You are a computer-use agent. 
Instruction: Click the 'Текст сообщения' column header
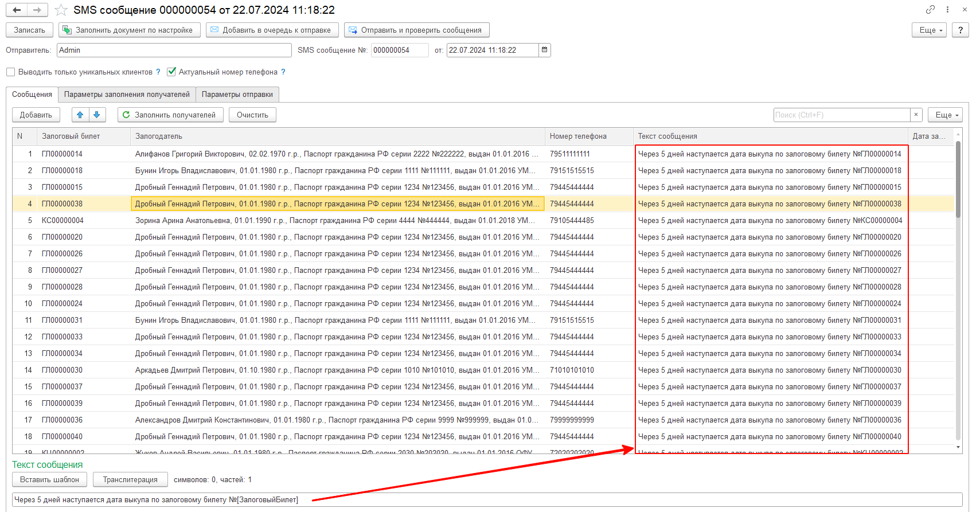[771, 136]
